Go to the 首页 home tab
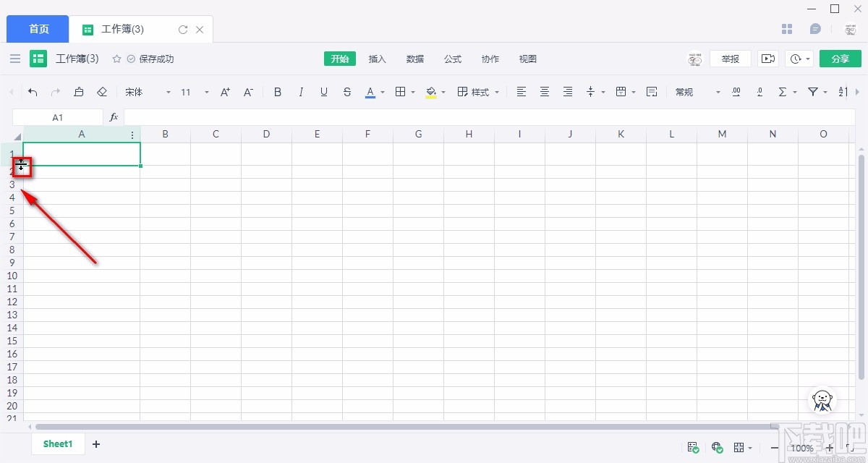This screenshot has width=868, height=463. [x=38, y=29]
